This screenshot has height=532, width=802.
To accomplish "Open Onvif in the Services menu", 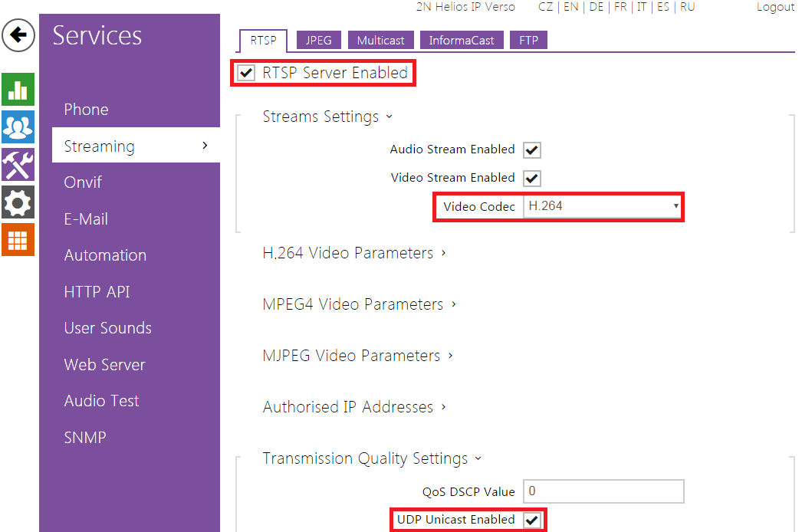I will click(83, 182).
